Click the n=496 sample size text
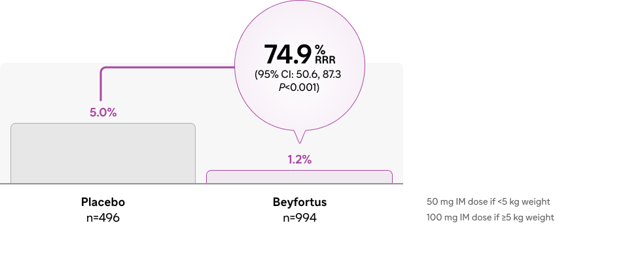Image resolution: width=644 pixels, height=257 pixels. [103, 218]
